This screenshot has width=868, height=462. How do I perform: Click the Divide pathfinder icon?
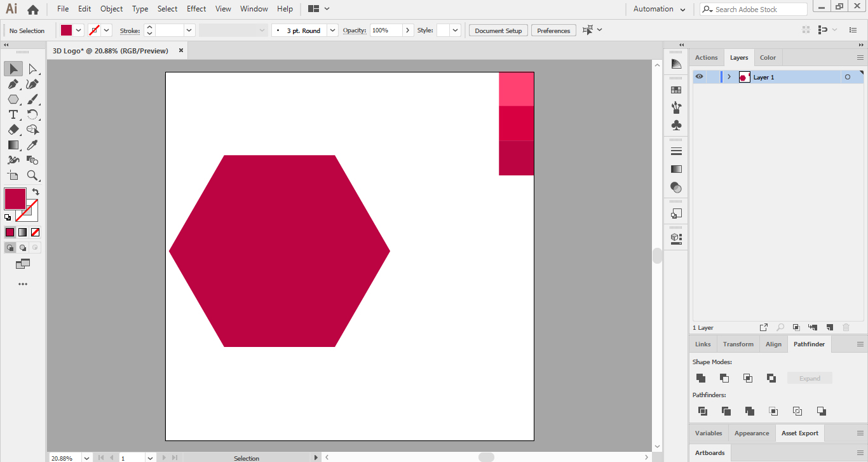[702, 411]
